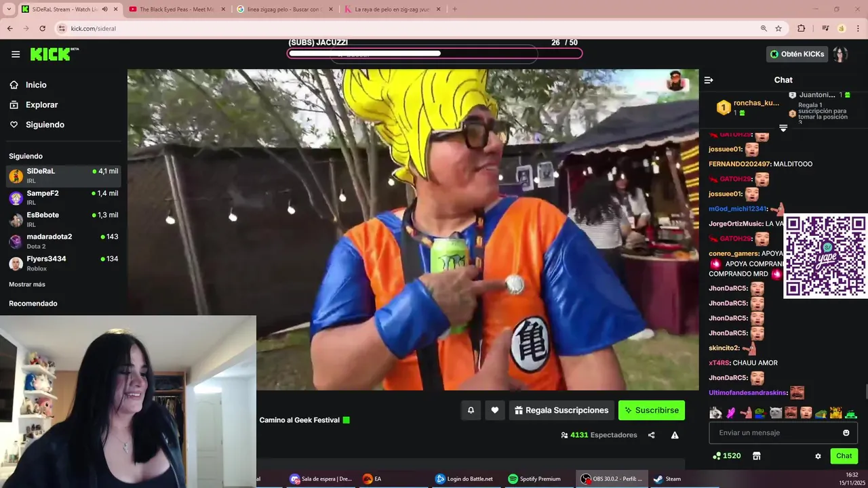Insert the fire quick emote
This screenshot has width=868, height=488.
pos(835,413)
